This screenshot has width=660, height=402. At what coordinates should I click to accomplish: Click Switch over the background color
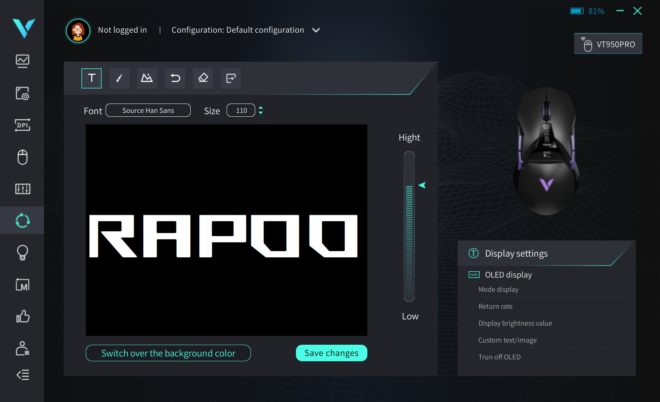click(x=168, y=353)
